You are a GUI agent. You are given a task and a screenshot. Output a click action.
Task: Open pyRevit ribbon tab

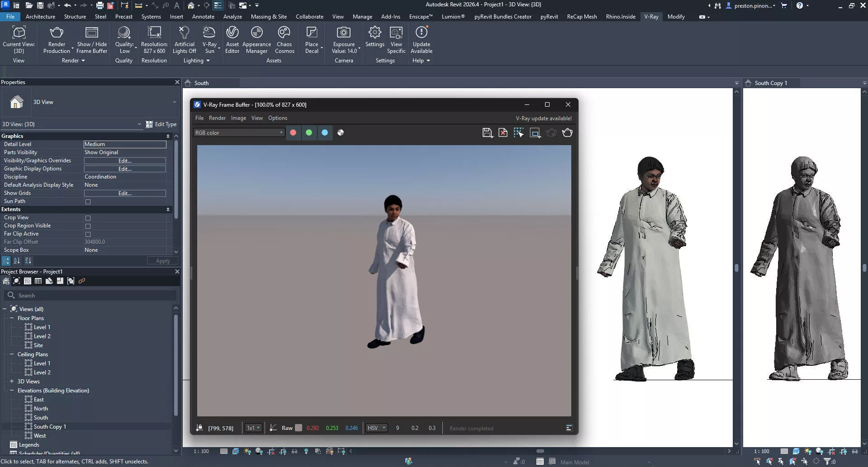(549, 17)
